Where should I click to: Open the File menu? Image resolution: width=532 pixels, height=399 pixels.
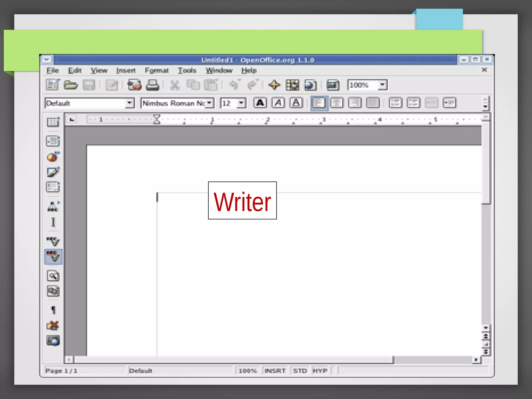click(53, 71)
